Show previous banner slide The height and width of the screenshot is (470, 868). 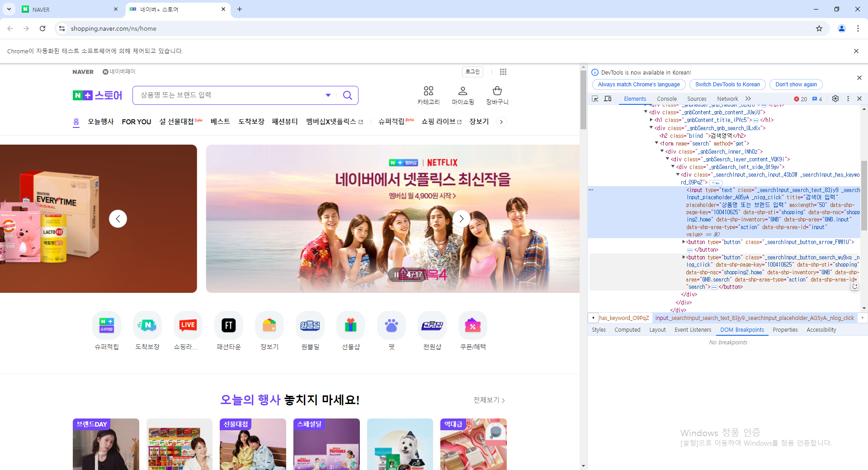click(x=118, y=219)
